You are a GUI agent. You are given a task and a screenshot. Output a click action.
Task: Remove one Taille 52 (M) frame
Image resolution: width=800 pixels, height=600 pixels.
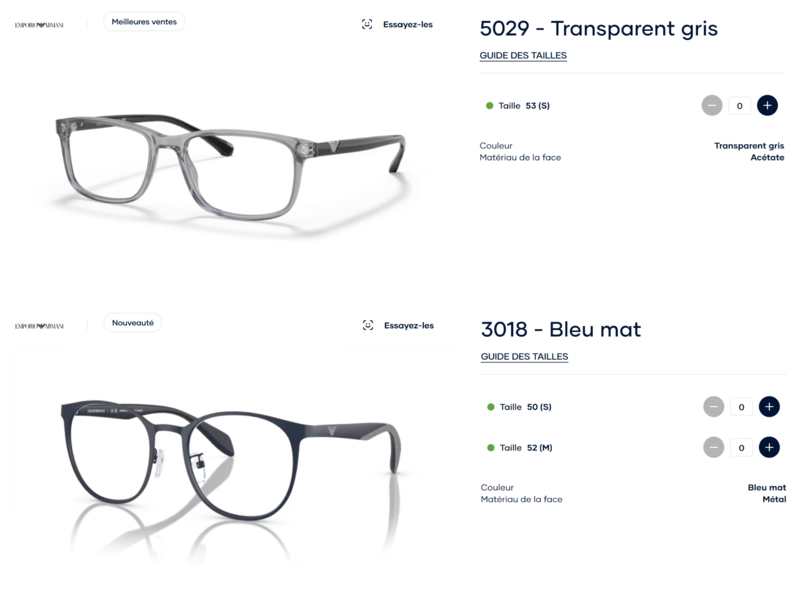(714, 447)
